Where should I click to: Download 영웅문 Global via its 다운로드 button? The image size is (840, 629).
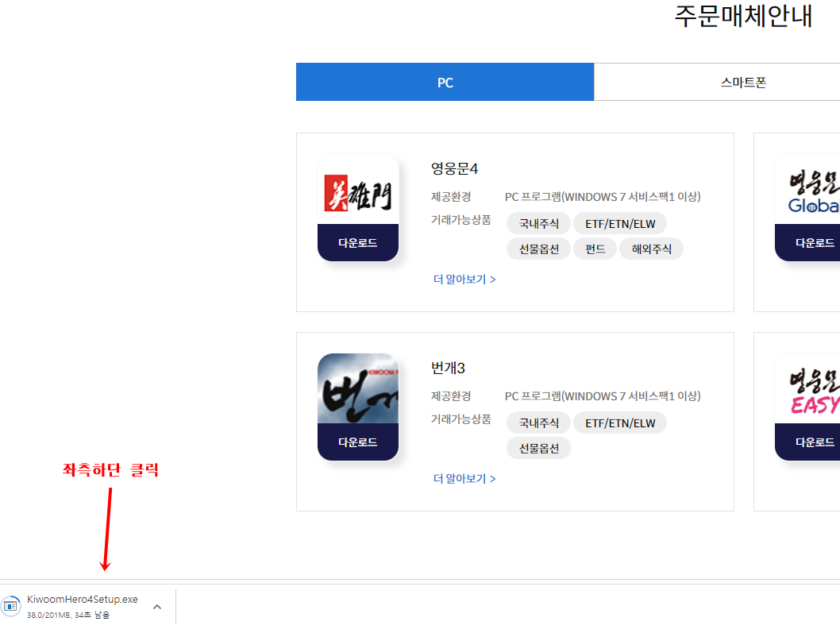coord(808,243)
